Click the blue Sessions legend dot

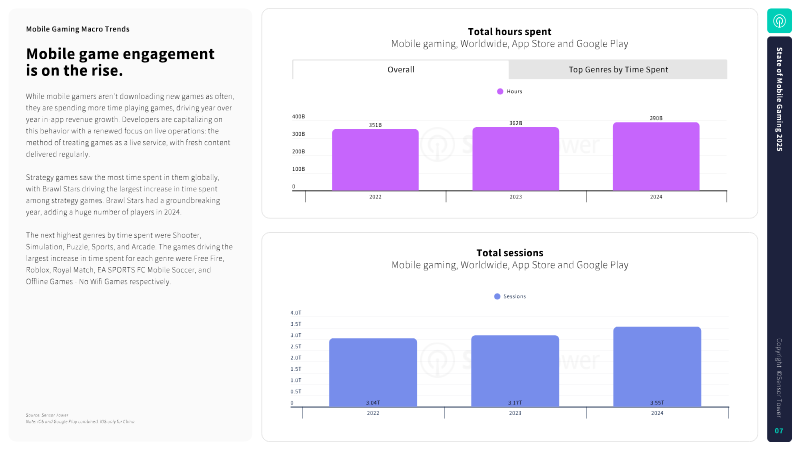497,296
